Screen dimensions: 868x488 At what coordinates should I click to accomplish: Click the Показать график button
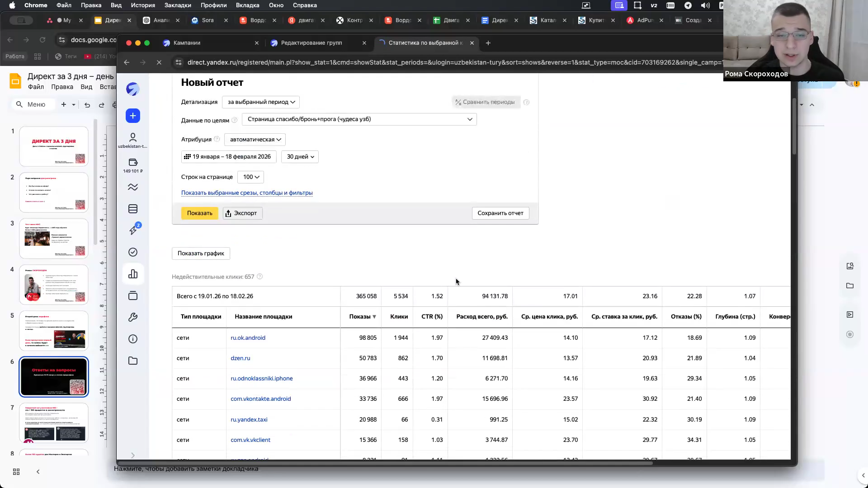click(201, 253)
